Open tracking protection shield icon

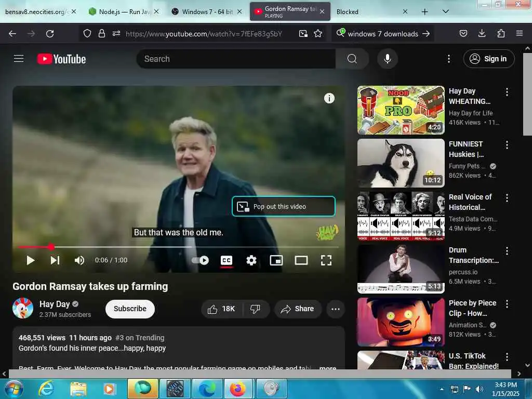[x=87, y=33]
